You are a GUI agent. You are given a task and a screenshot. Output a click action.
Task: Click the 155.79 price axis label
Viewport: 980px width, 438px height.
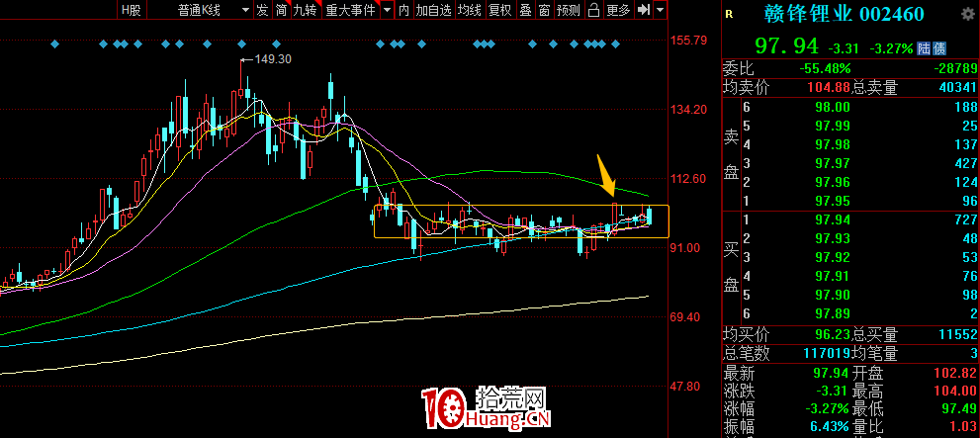click(689, 40)
